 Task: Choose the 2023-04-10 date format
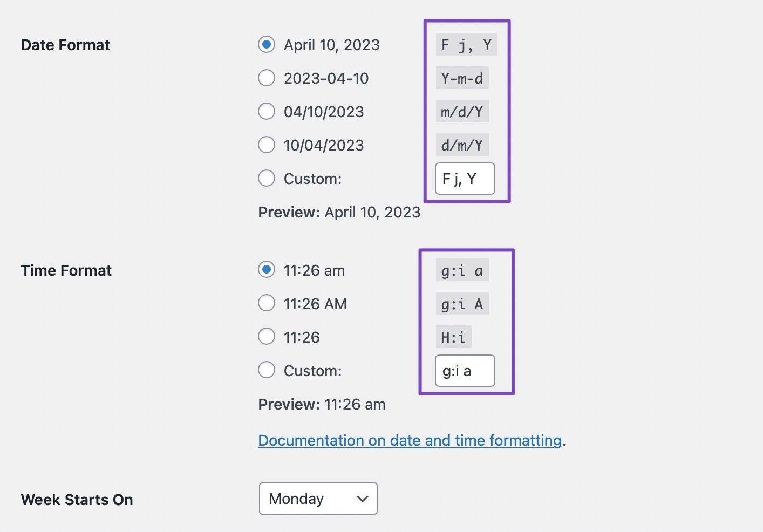[x=267, y=78]
